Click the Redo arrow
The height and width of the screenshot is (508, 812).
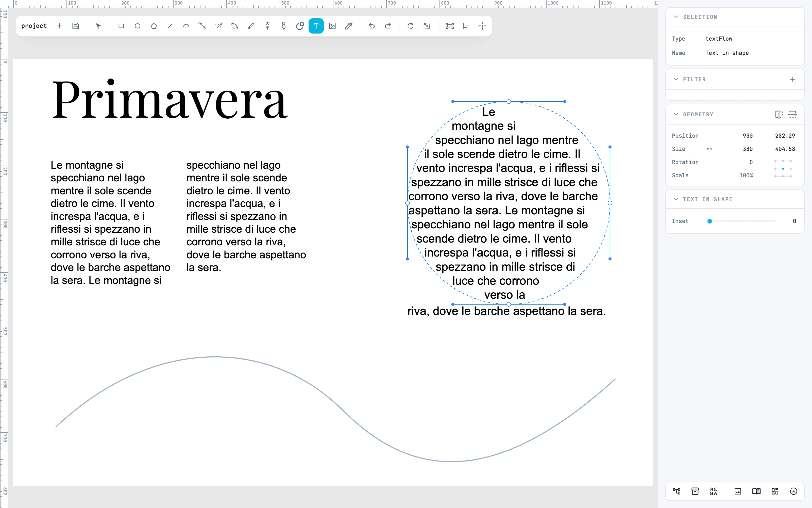[x=388, y=26]
